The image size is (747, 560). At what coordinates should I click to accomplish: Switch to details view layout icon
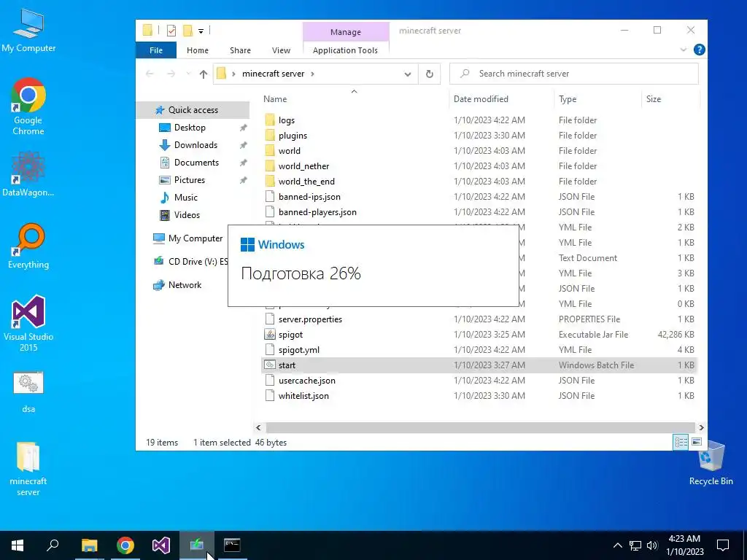681,442
